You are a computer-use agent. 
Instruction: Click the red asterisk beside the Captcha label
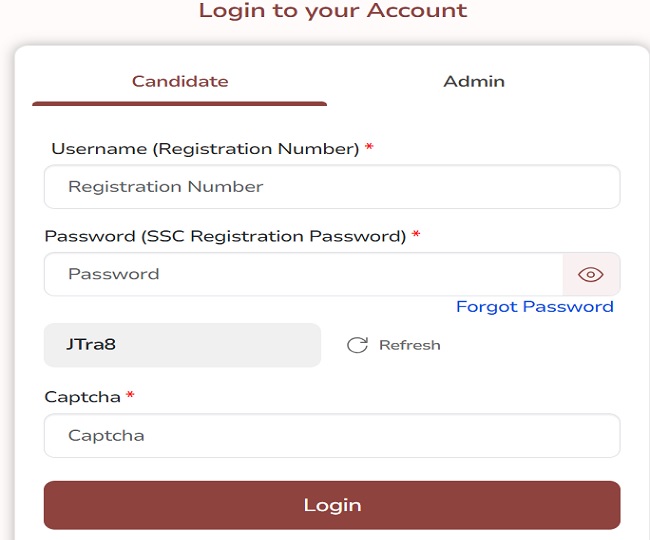point(130,397)
